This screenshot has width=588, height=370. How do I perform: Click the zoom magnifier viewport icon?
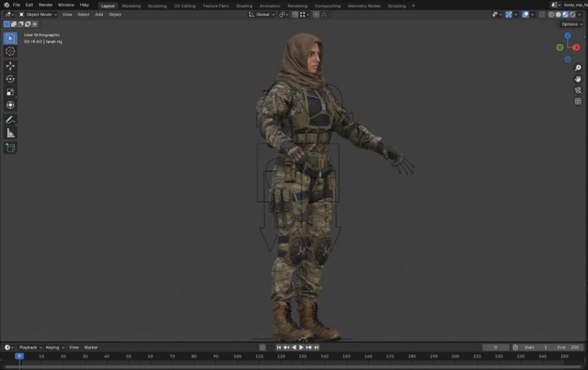pos(578,68)
